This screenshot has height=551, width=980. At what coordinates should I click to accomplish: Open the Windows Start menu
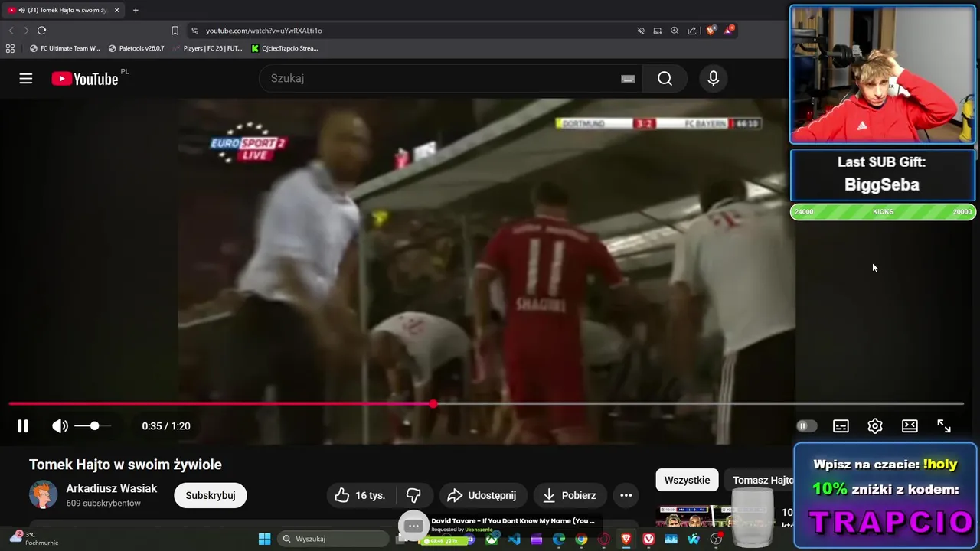pos(264,539)
